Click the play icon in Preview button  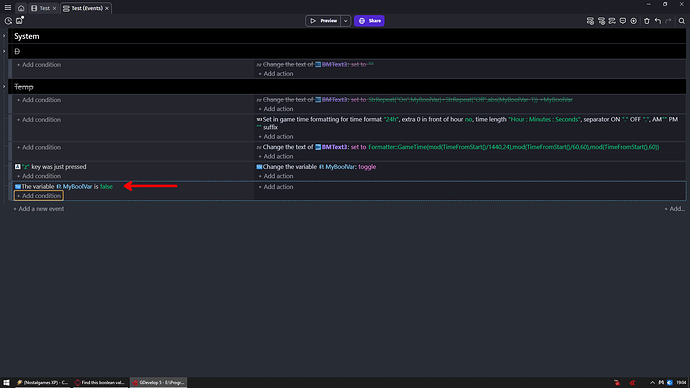coord(313,21)
